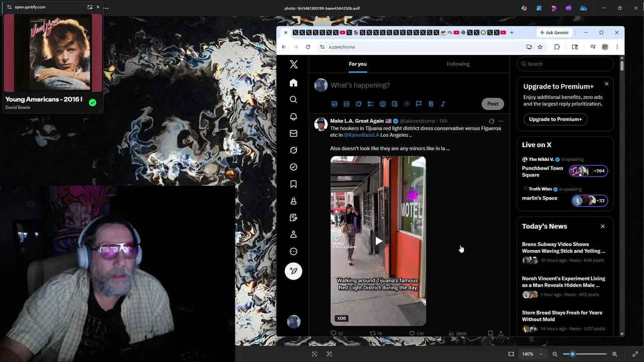Open Bookmarks icon in the X sidebar
The image size is (644, 362).
pos(293,184)
